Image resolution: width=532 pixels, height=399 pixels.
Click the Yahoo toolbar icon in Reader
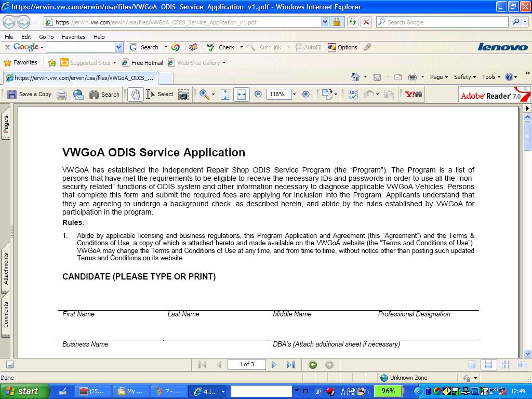(414, 95)
